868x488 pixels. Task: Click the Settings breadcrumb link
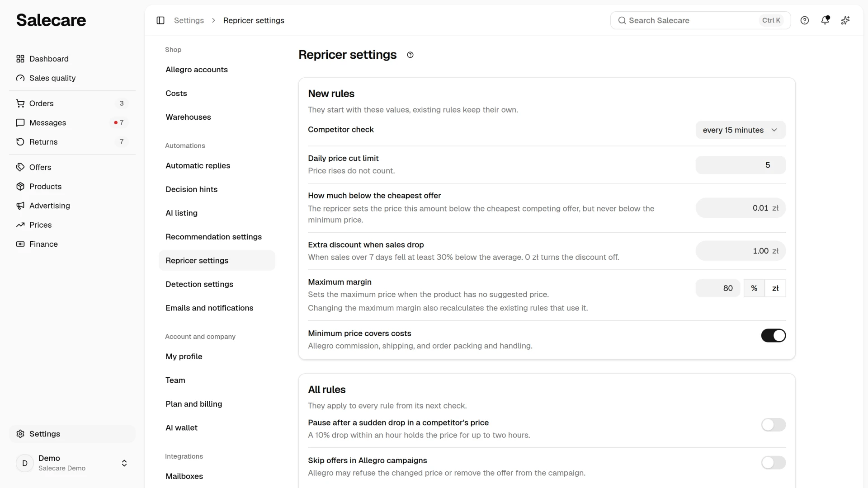pyautogui.click(x=189, y=20)
